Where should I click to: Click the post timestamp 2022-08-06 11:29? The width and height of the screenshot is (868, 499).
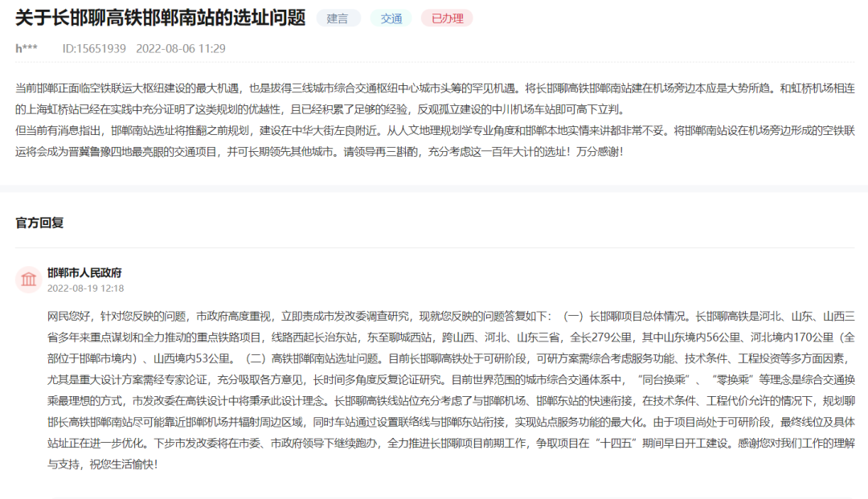[181, 49]
